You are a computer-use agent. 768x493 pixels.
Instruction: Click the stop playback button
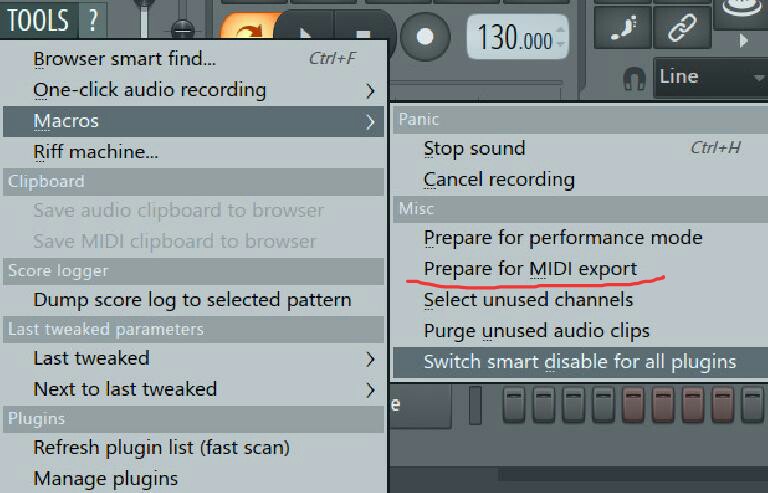pos(363,35)
